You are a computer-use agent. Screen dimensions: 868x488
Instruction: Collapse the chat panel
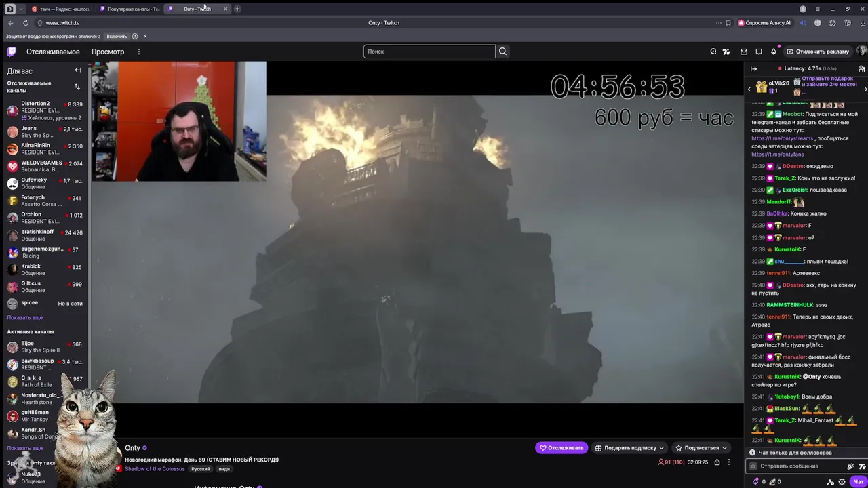(x=753, y=68)
